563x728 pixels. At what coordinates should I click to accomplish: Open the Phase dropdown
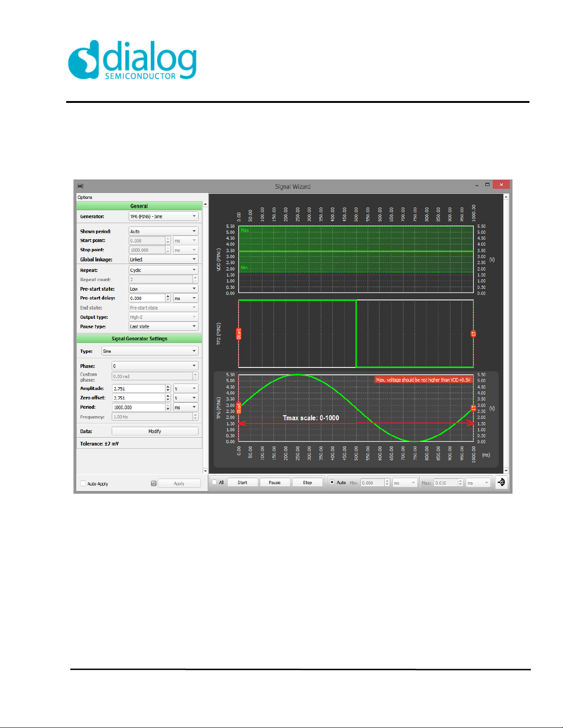[155, 366]
